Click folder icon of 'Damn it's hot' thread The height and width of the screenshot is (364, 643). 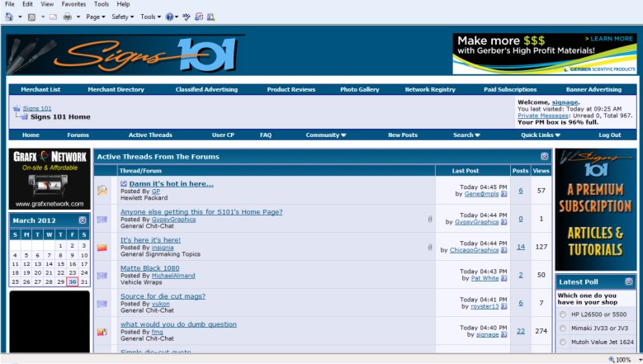102,190
